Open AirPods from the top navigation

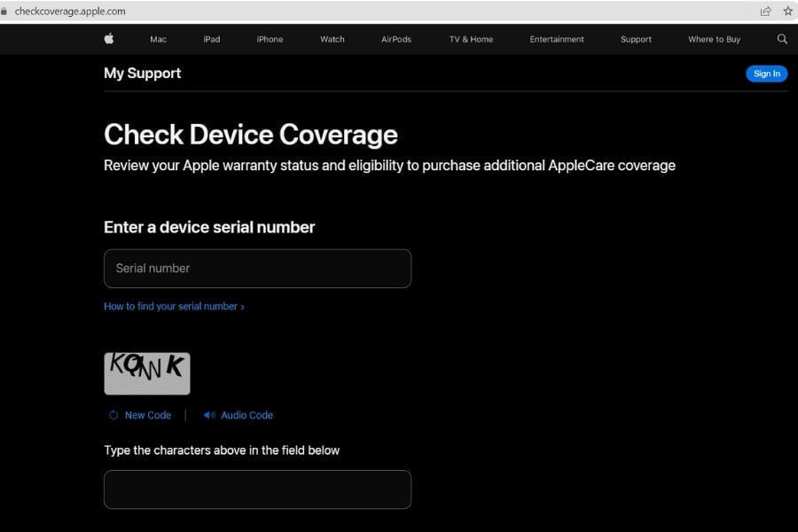click(396, 39)
